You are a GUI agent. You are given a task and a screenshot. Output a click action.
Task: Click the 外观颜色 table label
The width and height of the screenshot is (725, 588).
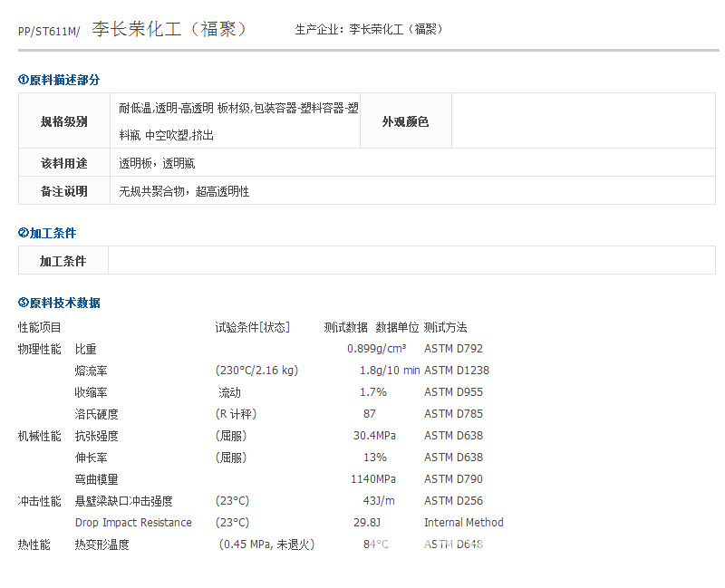405,121
